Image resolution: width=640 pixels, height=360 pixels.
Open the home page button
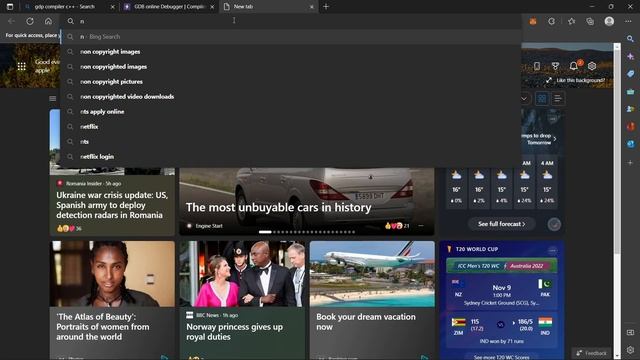(x=48, y=21)
